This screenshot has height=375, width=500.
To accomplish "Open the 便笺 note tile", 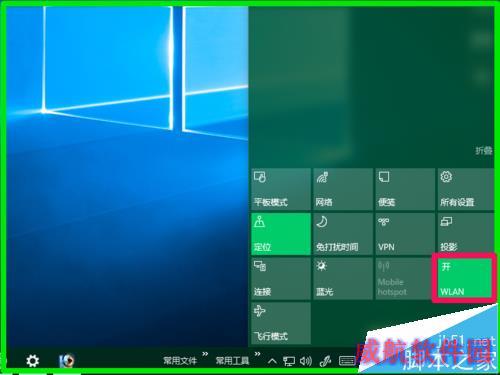I will coord(405,189).
